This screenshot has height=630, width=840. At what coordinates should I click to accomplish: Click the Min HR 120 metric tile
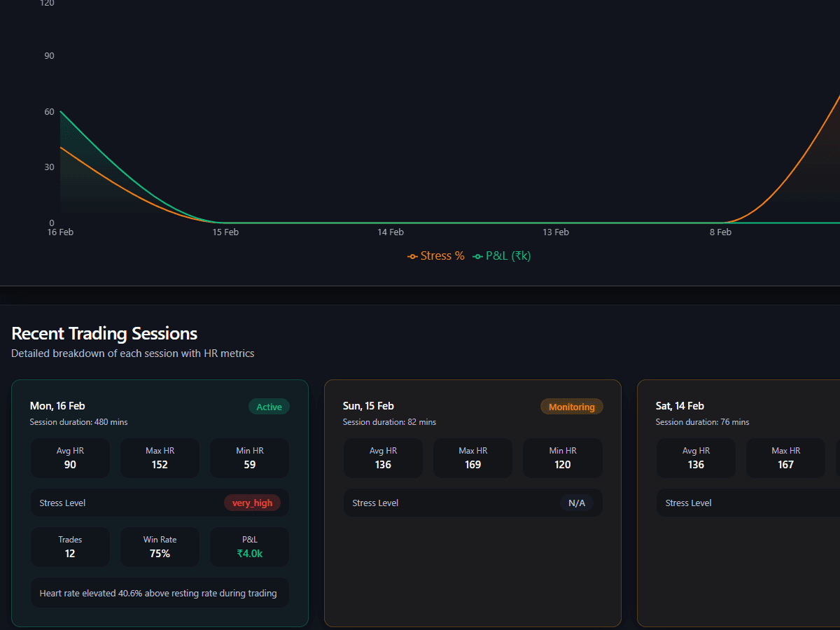pyautogui.click(x=562, y=458)
